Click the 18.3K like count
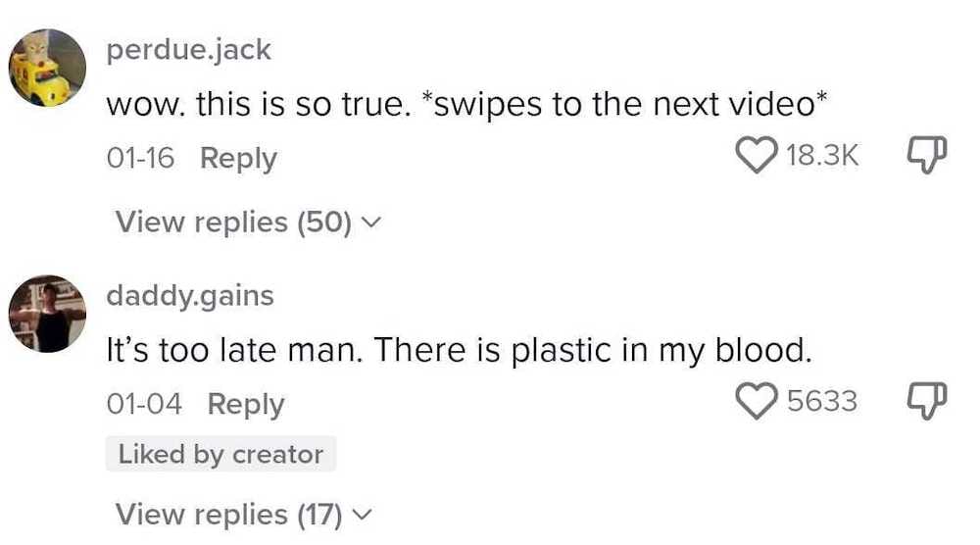Screen dimensions: 980x545 pos(822,155)
